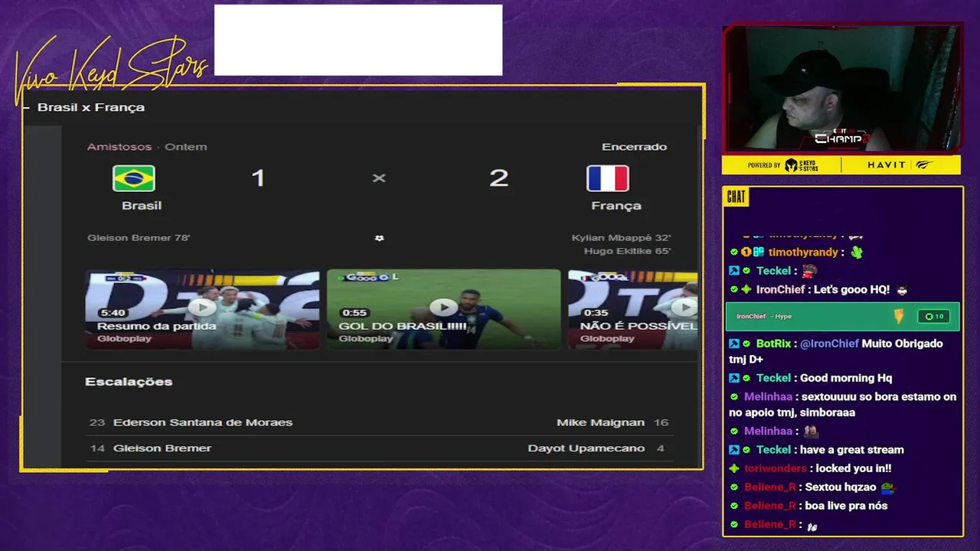Click the France flag icon
Image resolution: width=980 pixels, height=551 pixels.
click(x=608, y=178)
